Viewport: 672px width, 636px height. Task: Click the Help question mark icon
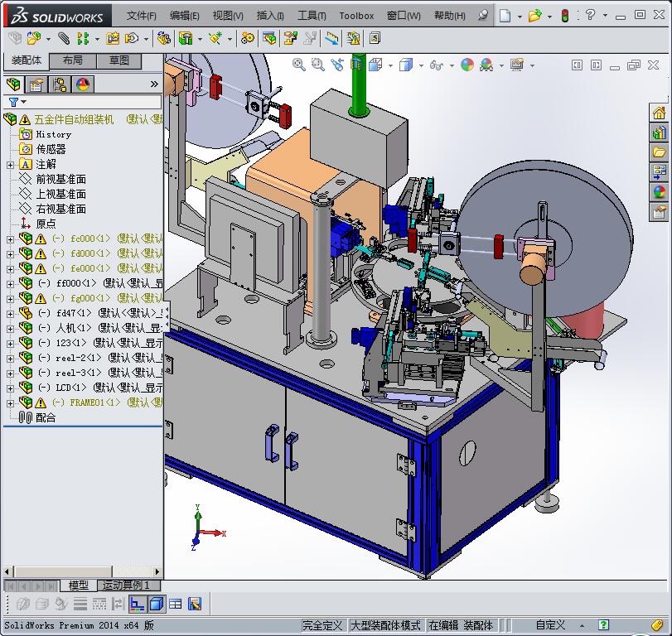590,15
